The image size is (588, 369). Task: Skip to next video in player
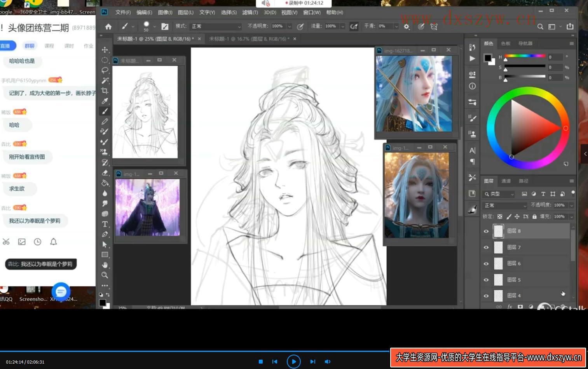(313, 362)
